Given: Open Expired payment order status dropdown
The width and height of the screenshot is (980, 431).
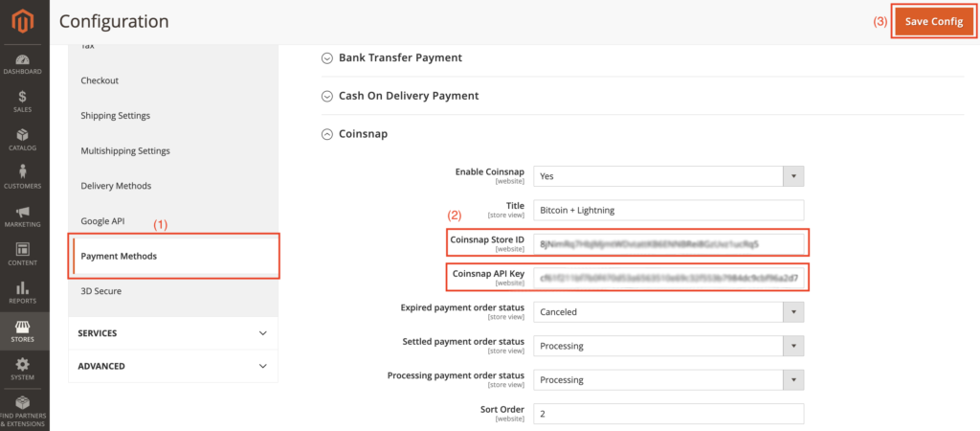Looking at the screenshot, I should (668, 312).
